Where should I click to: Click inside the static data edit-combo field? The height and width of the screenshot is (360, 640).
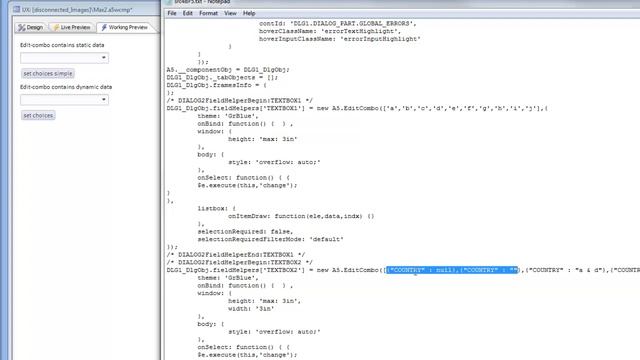pyautogui.click(x=60, y=58)
